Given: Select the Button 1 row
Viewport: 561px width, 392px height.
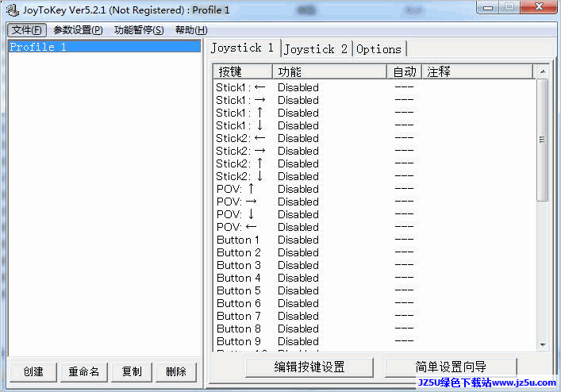Looking at the screenshot, I should tap(375, 240).
